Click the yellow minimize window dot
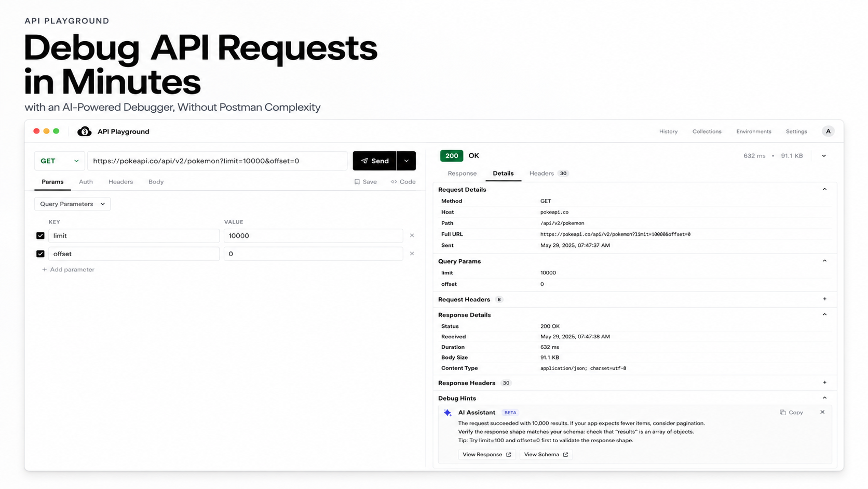Screen dimensions: 868x489 pos(46,131)
